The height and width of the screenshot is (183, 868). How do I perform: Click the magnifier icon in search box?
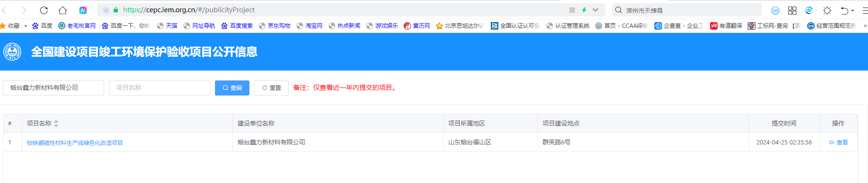(619, 10)
